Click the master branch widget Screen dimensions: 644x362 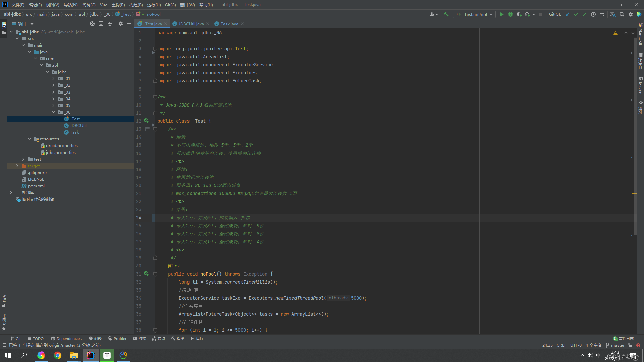[x=615, y=345]
